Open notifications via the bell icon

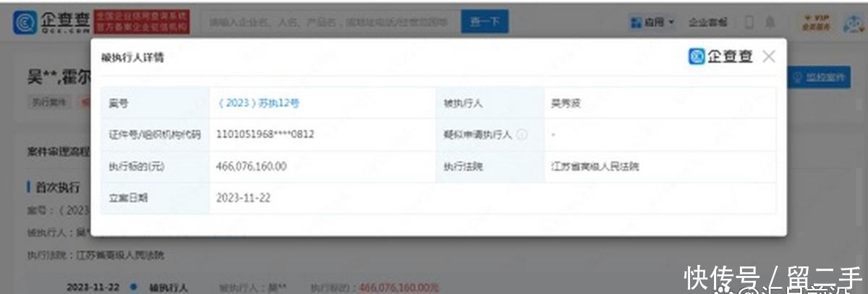click(x=770, y=22)
